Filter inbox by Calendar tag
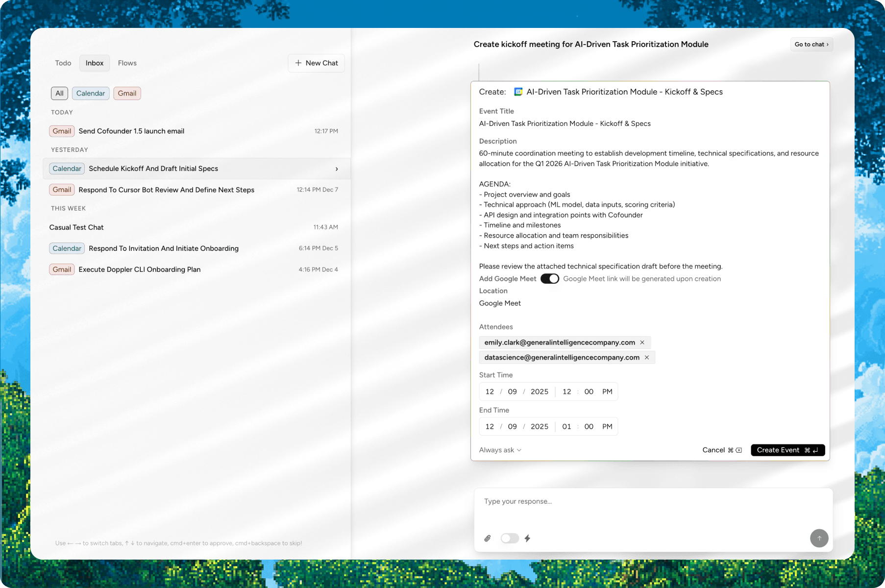This screenshot has height=588, width=885. click(91, 94)
